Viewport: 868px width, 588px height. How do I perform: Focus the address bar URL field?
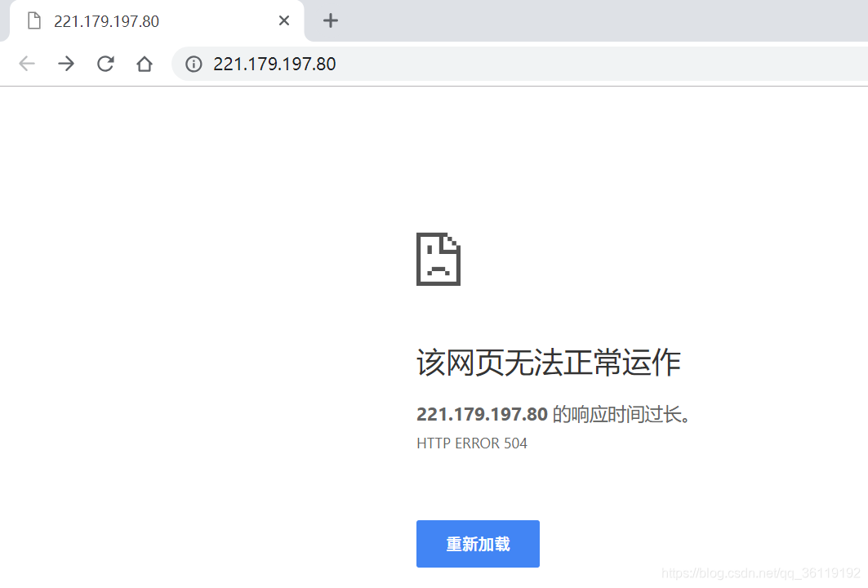[520, 65]
